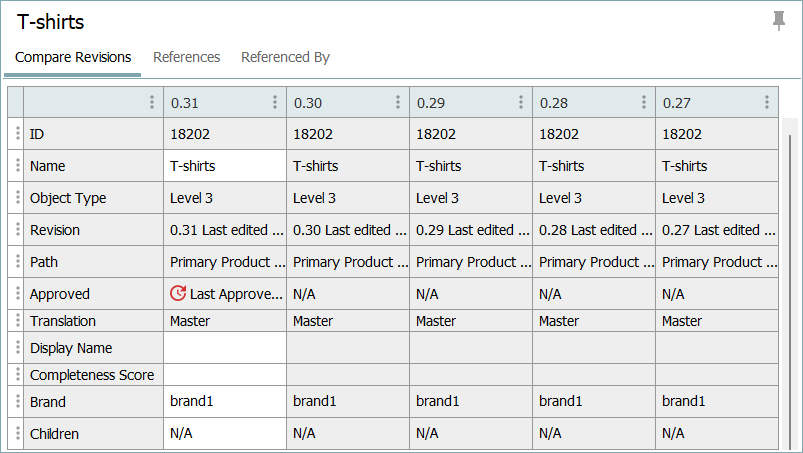Open the Referenced By tab

(x=285, y=57)
